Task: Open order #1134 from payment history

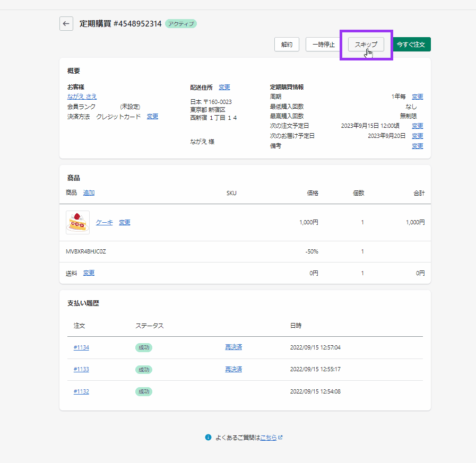Action: (x=81, y=347)
